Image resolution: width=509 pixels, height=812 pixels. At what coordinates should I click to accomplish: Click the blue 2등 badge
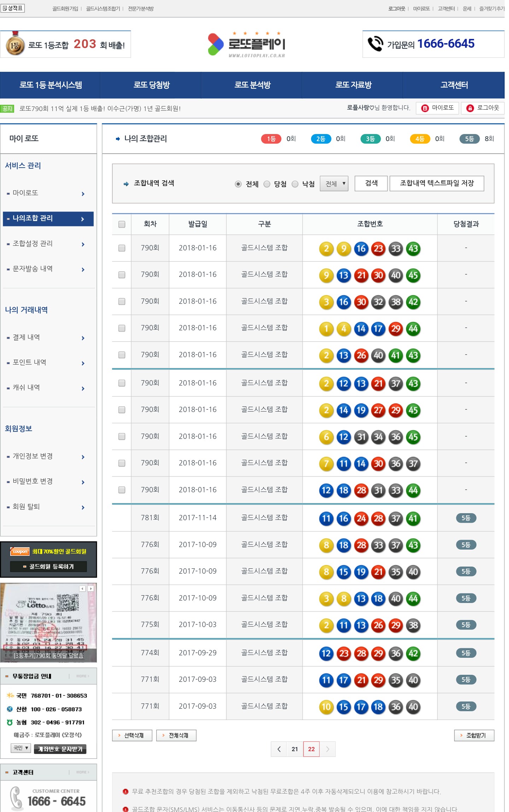321,139
